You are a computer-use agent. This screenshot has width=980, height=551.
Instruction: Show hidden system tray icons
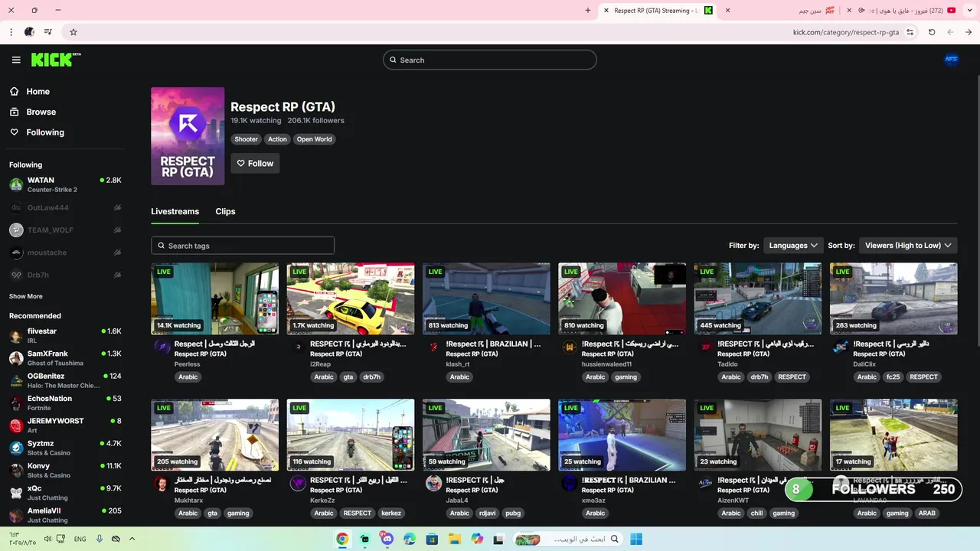tap(132, 539)
